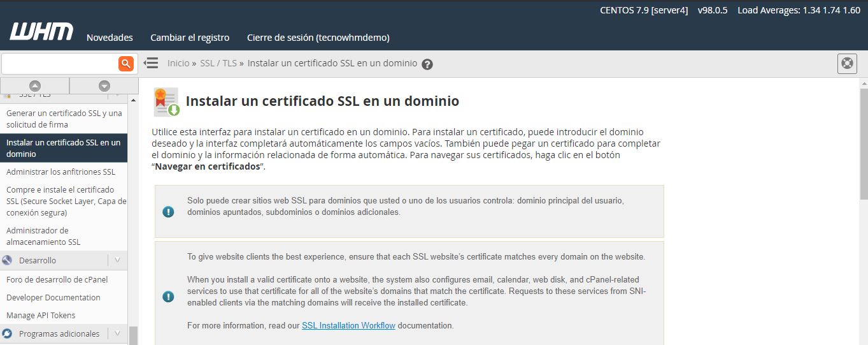Collapse the Desarrollo section chevron
Image resolution: width=868 pixels, height=345 pixels.
[117, 260]
